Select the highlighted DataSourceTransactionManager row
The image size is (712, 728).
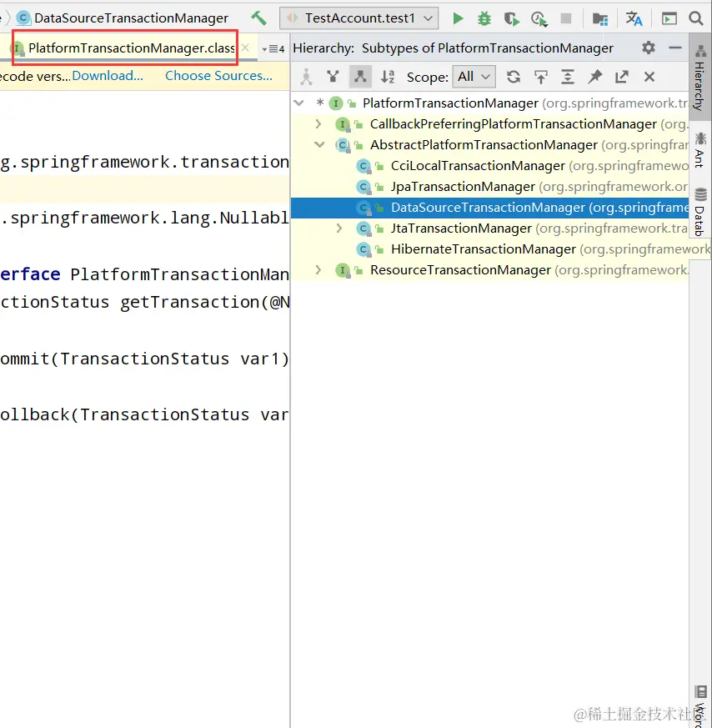point(490,208)
